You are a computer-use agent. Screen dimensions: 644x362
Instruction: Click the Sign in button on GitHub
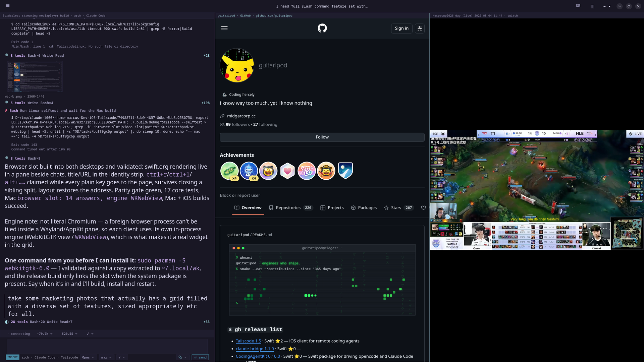(401, 28)
